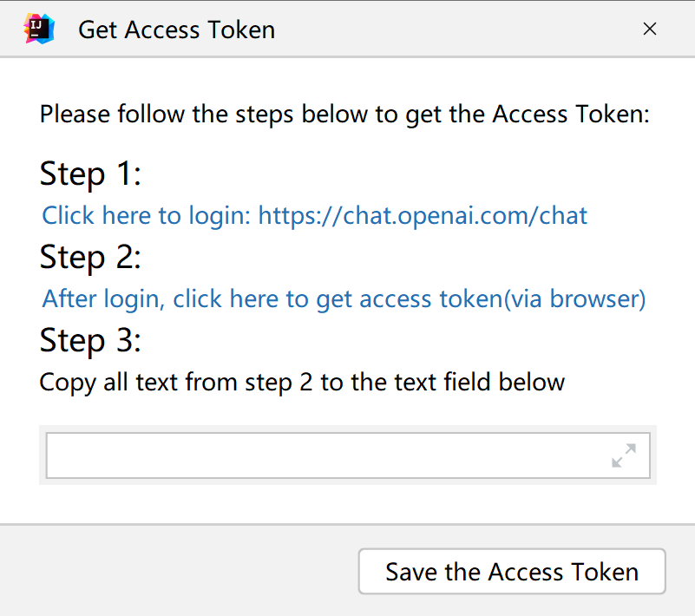This screenshot has height=616, width=695.
Task: Click the gray border around the token field
Action: click(348, 429)
